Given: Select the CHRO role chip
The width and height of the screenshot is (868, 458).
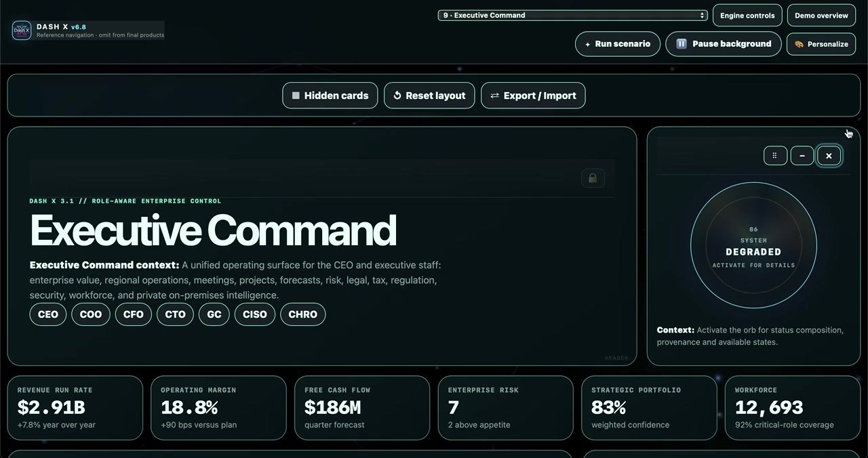Looking at the screenshot, I should pyautogui.click(x=303, y=314).
